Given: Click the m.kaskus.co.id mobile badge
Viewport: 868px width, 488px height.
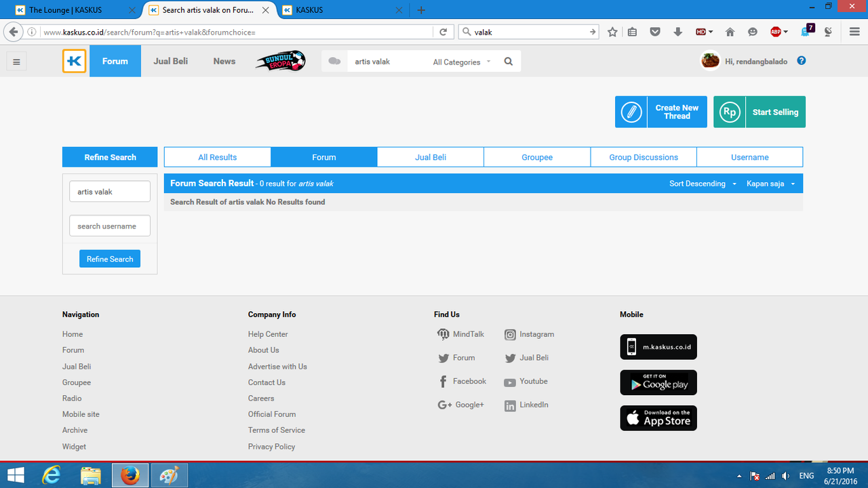Looking at the screenshot, I should (658, 347).
